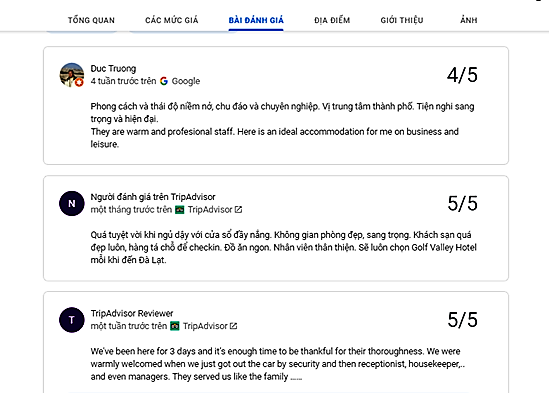This screenshot has height=393, width=549.
Task: Click the TripAdvisor Reviewer name
Action: tap(132, 313)
